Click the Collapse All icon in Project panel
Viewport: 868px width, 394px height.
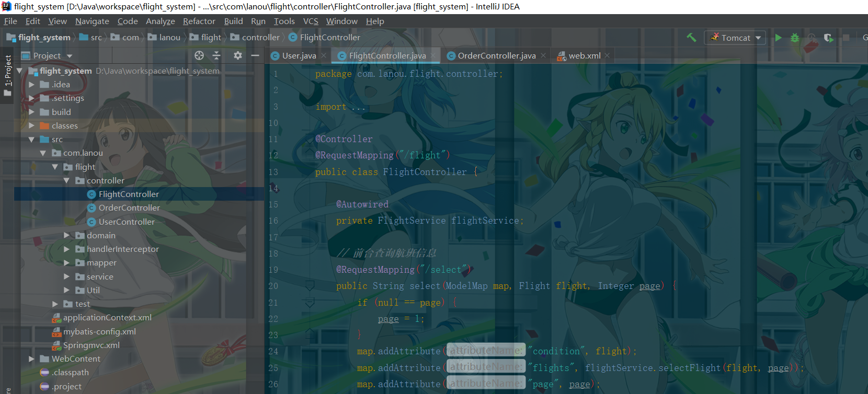(x=216, y=55)
